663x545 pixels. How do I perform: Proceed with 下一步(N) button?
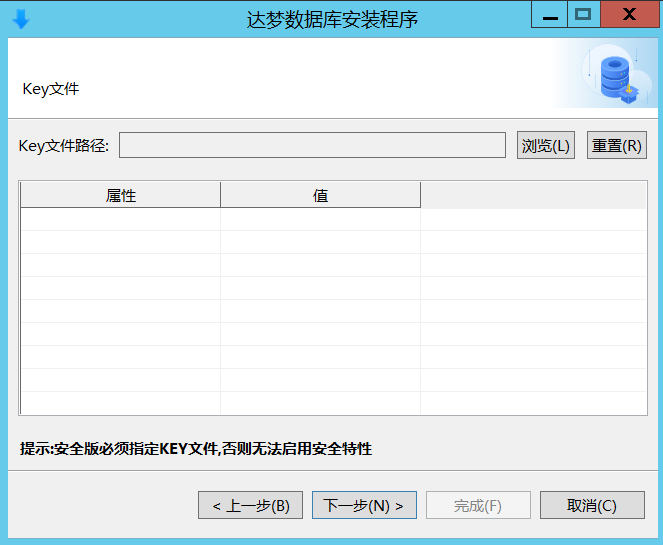364,505
